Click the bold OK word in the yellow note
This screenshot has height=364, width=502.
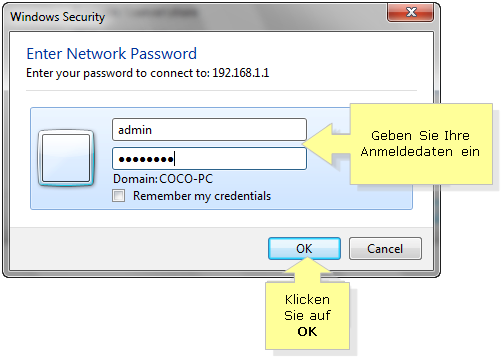pyautogui.click(x=307, y=332)
